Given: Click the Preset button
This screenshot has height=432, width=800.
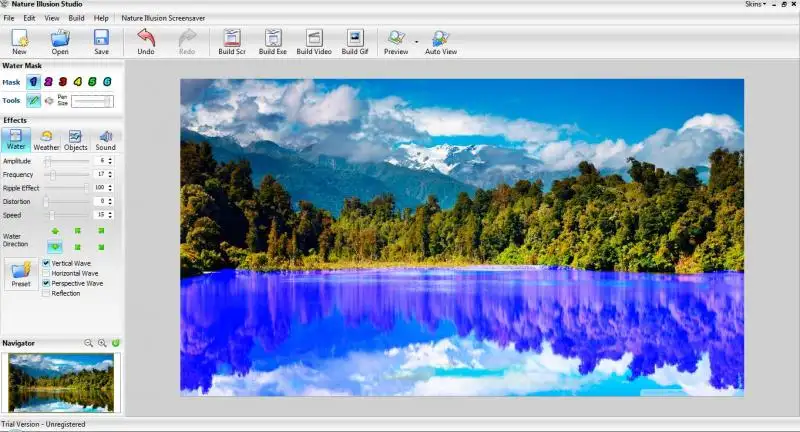Looking at the screenshot, I should click(x=20, y=273).
